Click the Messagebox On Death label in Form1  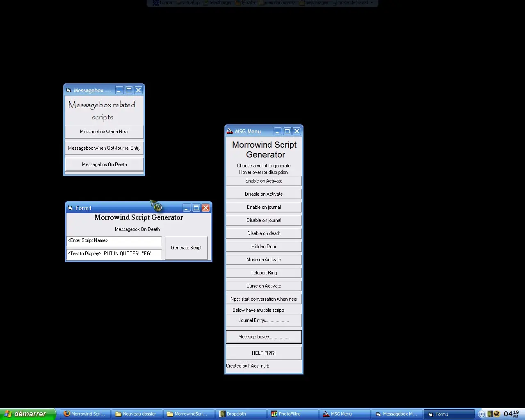[x=137, y=229]
